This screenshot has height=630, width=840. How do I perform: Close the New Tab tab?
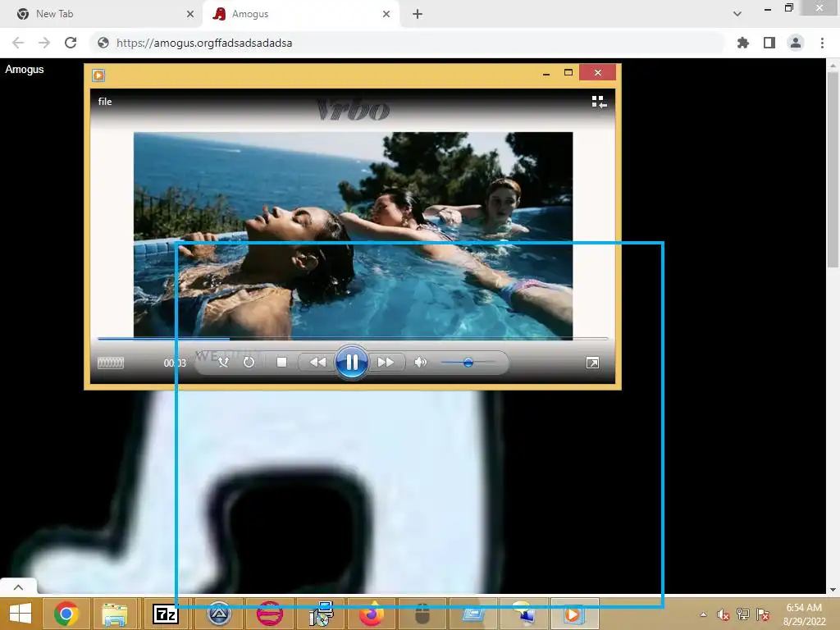point(190,14)
